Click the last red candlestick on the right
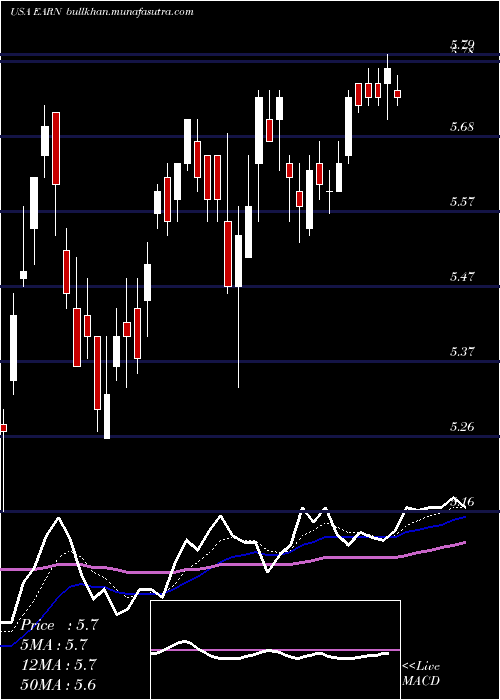Screen dimensions: 500x700 [x=397, y=94]
